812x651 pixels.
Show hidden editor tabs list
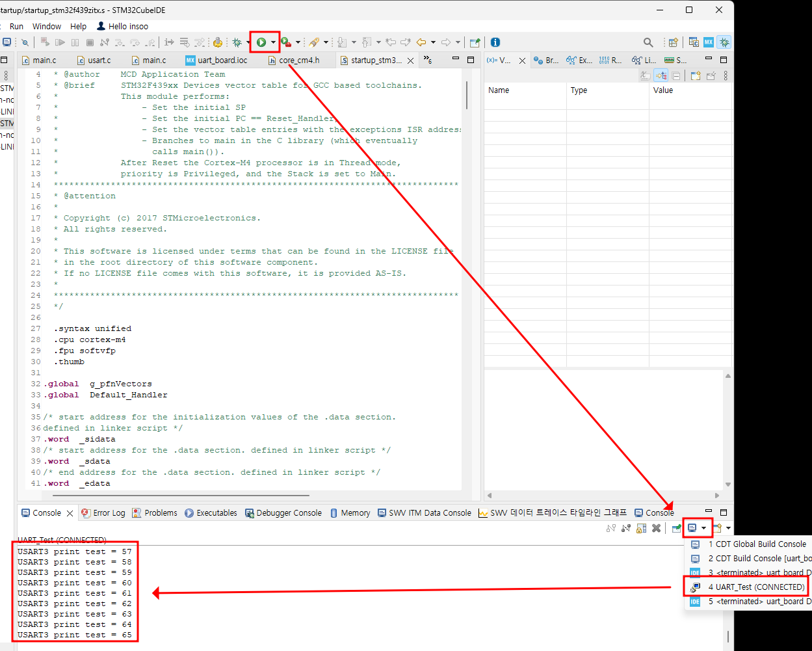427,60
